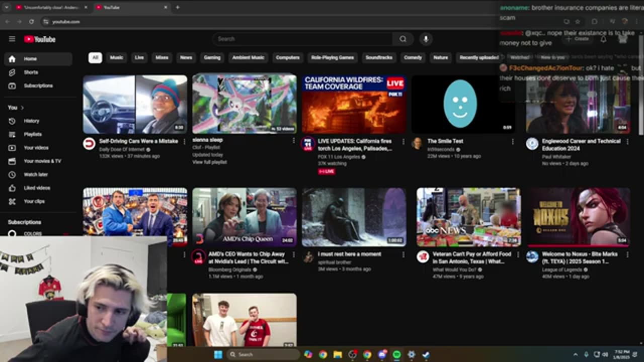Viewport: 644px width, 362px height.
Task: Open Self-Driving Cars Were a Mistake title
Action: pyautogui.click(x=138, y=141)
